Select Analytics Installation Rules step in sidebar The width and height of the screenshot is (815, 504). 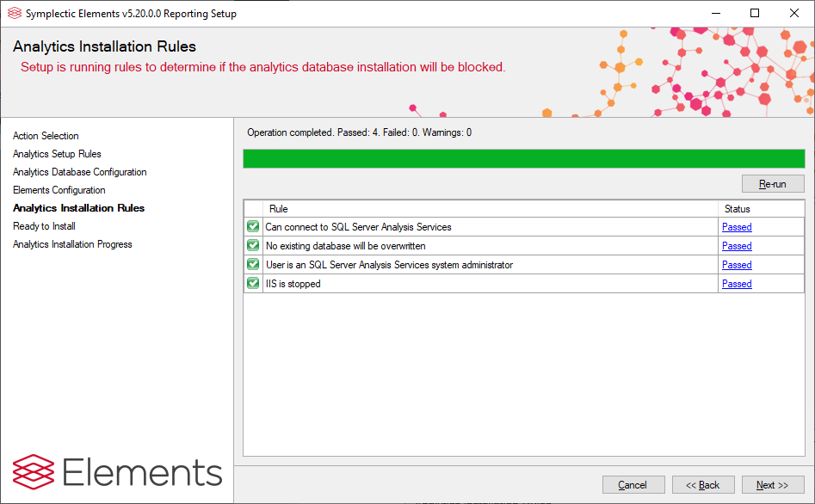pos(78,208)
